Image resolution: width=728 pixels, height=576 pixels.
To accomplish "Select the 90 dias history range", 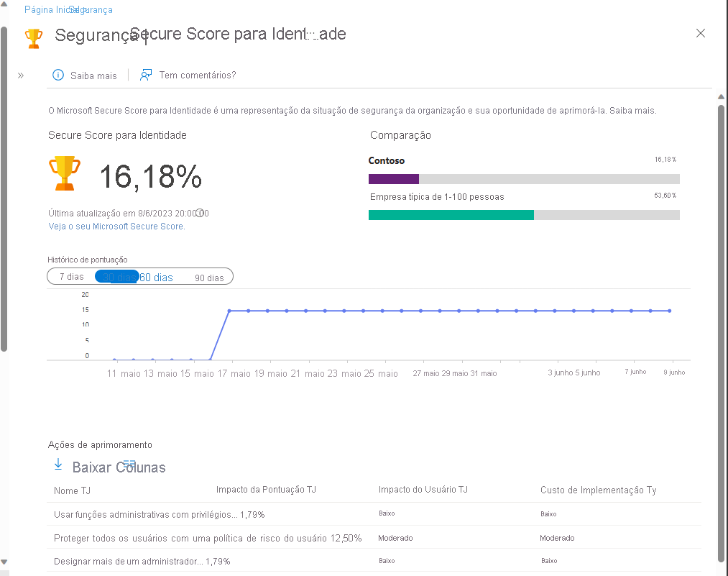I will click(x=209, y=278).
